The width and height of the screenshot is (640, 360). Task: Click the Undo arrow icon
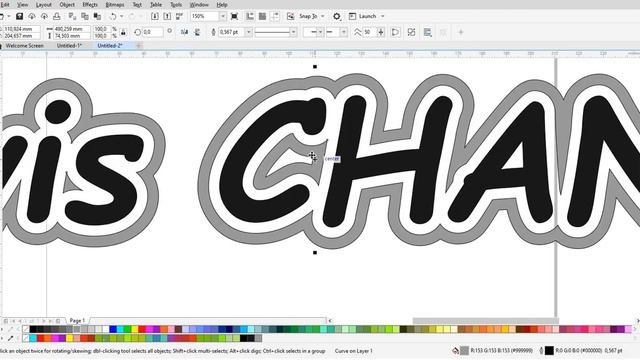[x=113, y=16]
